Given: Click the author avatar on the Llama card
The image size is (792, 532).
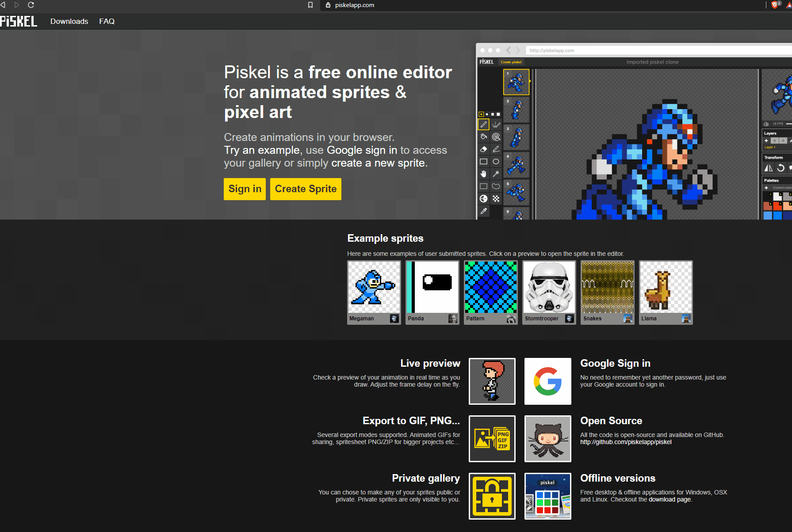Looking at the screenshot, I should pyautogui.click(x=686, y=319).
